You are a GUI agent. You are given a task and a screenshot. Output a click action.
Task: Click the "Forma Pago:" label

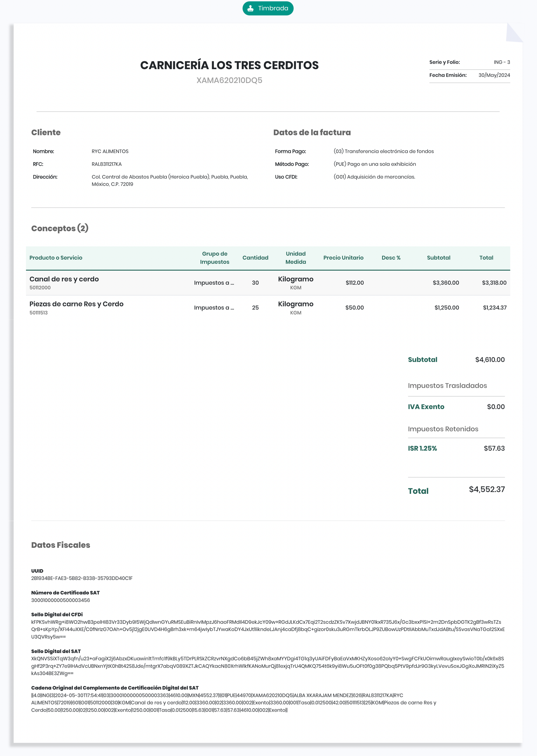(291, 151)
